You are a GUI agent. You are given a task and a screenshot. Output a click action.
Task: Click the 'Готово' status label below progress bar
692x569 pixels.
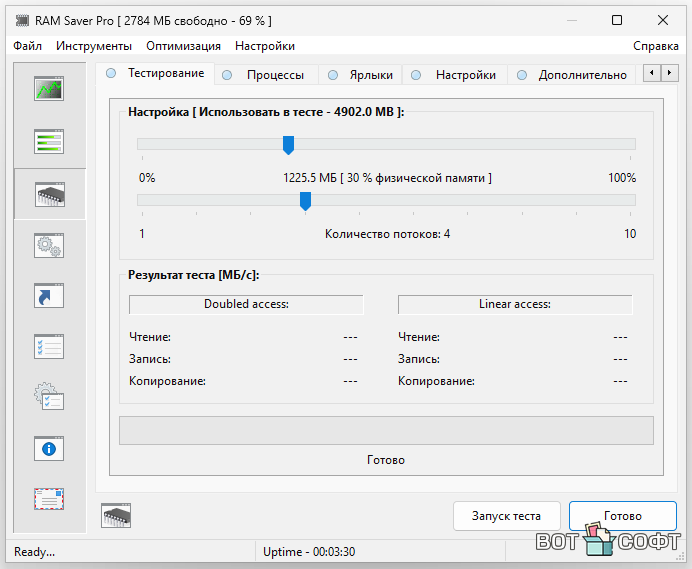coord(386,460)
